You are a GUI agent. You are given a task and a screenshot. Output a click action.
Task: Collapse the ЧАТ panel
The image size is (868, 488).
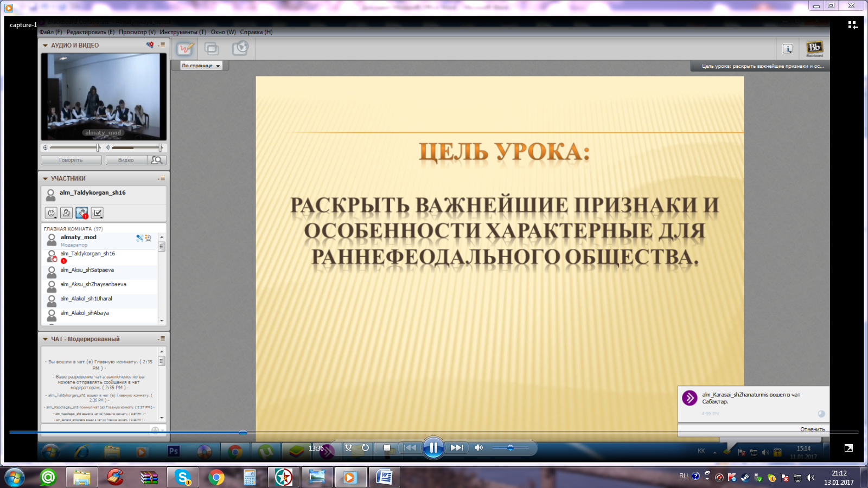pos(46,339)
